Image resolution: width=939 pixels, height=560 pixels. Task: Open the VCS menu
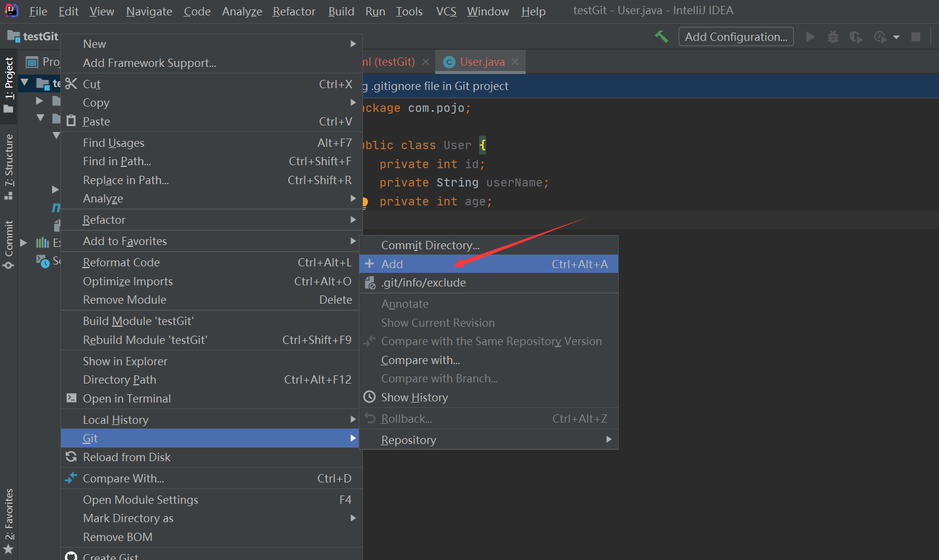446,11
